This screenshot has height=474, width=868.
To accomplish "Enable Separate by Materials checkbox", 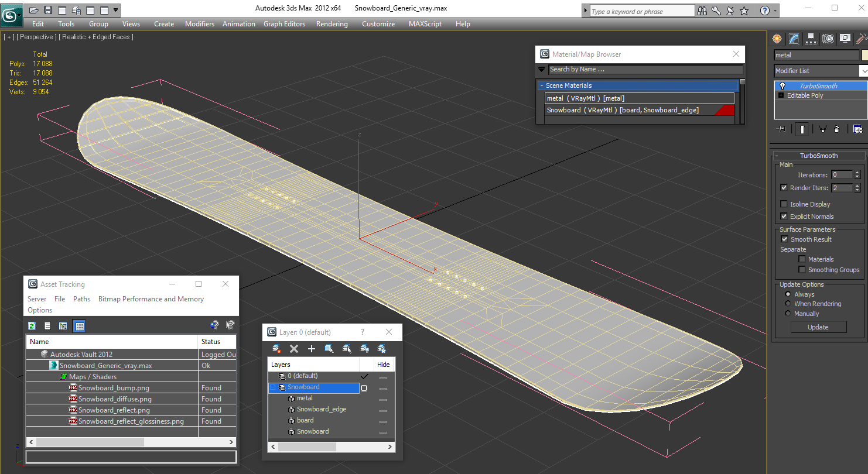I will 802,259.
